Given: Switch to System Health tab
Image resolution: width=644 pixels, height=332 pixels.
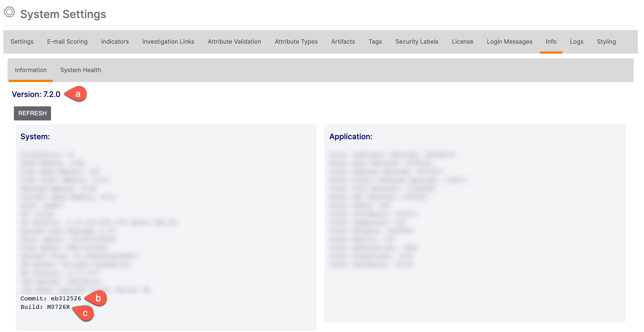Looking at the screenshot, I should point(81,70).
